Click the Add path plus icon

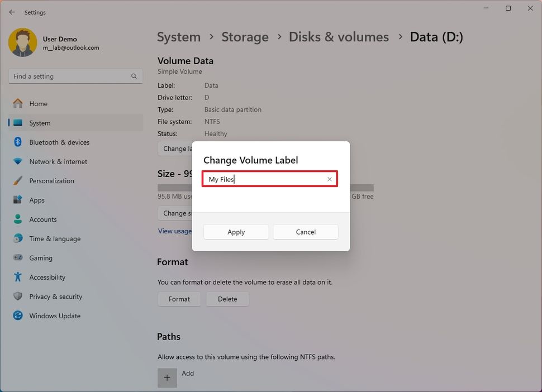pos(167,378)
